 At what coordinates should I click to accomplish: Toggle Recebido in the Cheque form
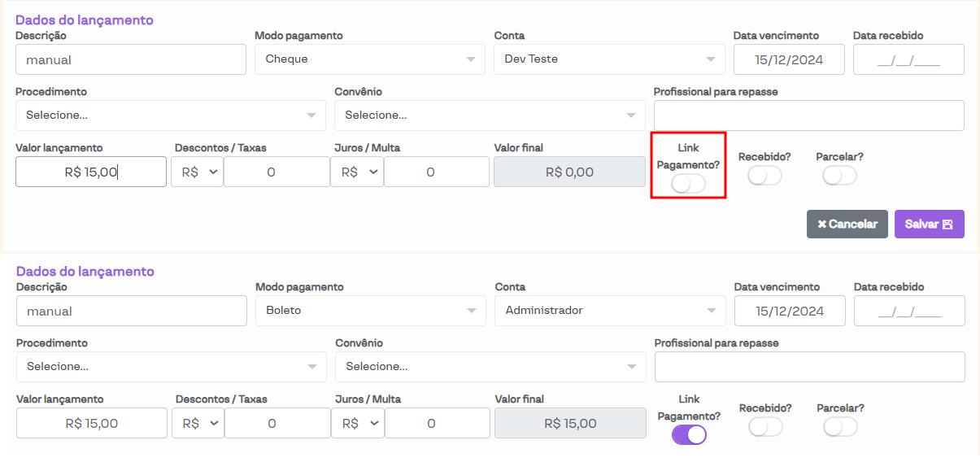(764, 176)
